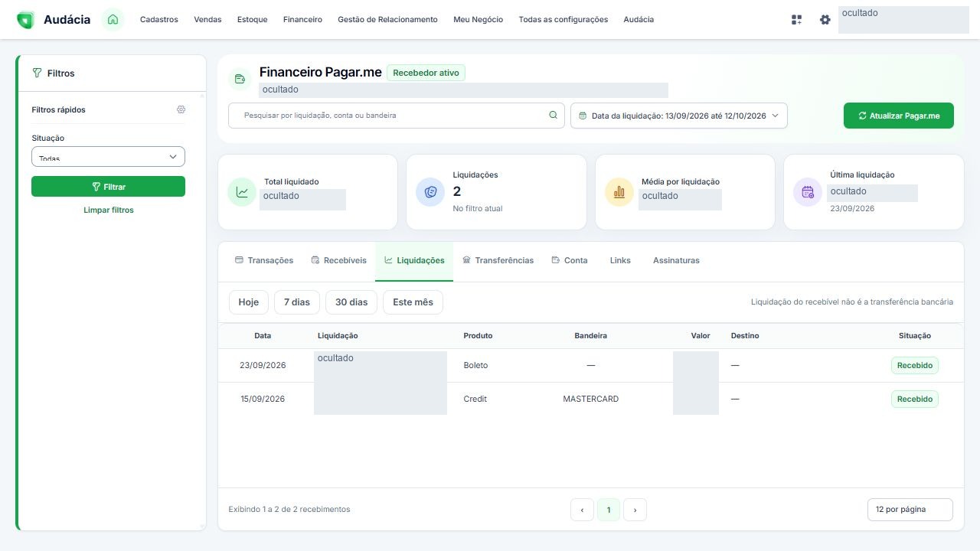Click the Última liquidação calendar icon
Viewport: 980px width, 551px height.
[808, 192]
